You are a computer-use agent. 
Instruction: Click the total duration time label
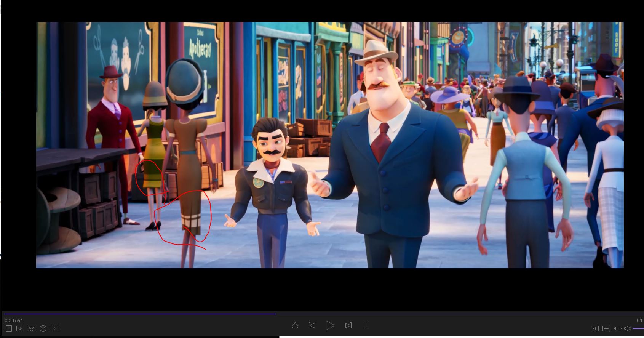(x=640, y=320)
